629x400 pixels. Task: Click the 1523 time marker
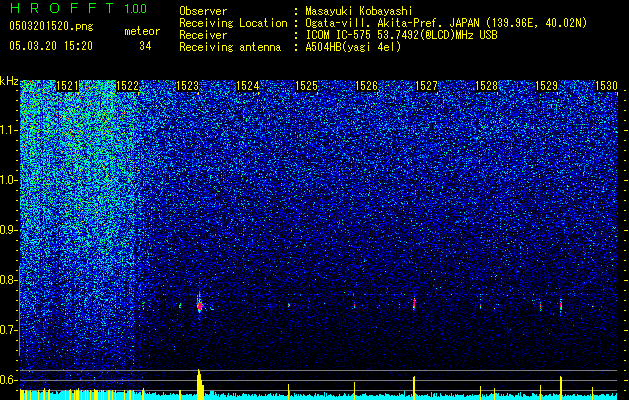(187, 86)
